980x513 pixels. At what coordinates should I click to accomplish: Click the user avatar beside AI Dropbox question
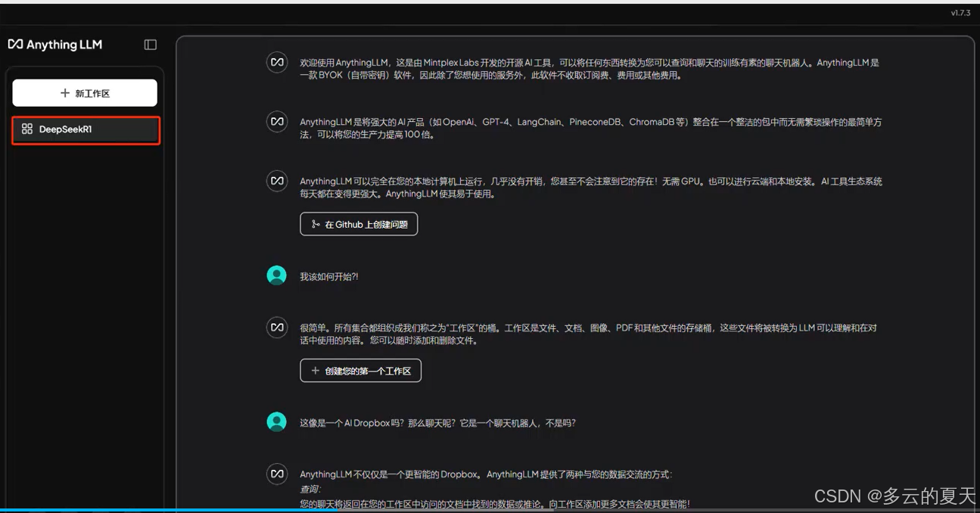point(277,422)
